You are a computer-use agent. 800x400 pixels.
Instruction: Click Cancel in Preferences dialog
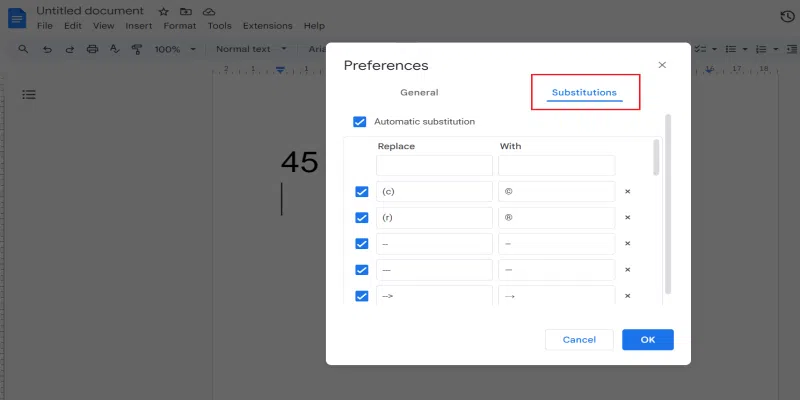tap(579, 340)
